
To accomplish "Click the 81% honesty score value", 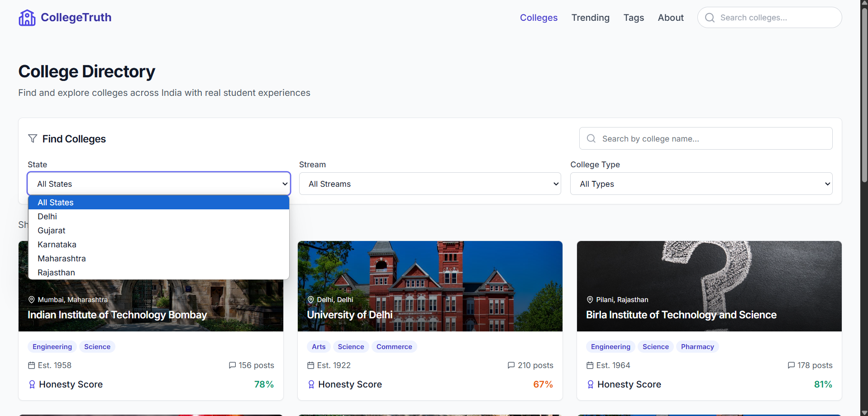I will [x=823, y=384].
